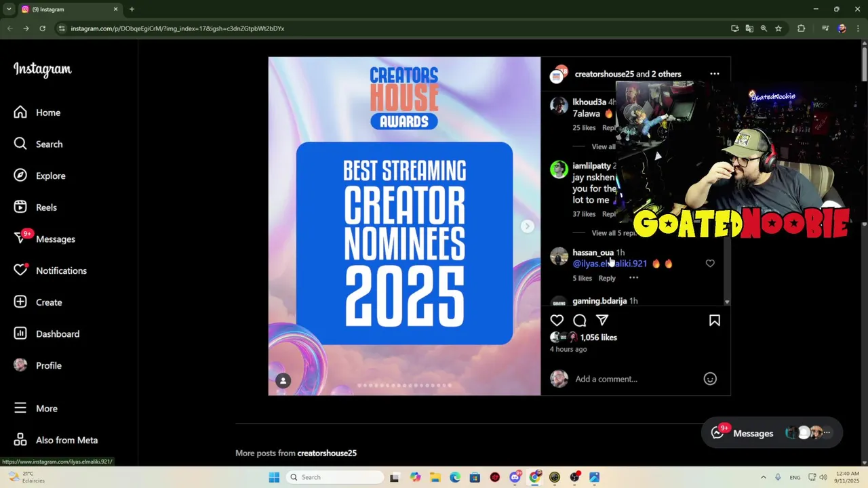Open the Extensions puzzle icon
Viewport: 868px width, 488px height.
[802, 28]
